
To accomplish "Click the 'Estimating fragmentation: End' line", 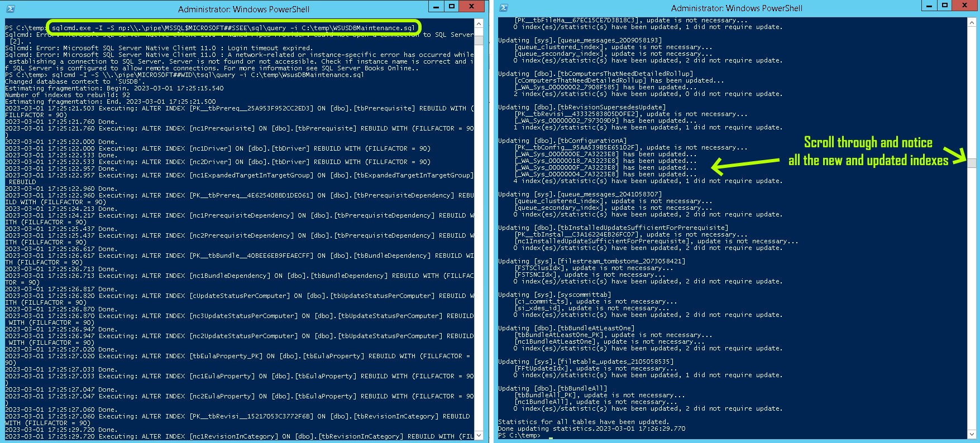I will tap(111, 102).
